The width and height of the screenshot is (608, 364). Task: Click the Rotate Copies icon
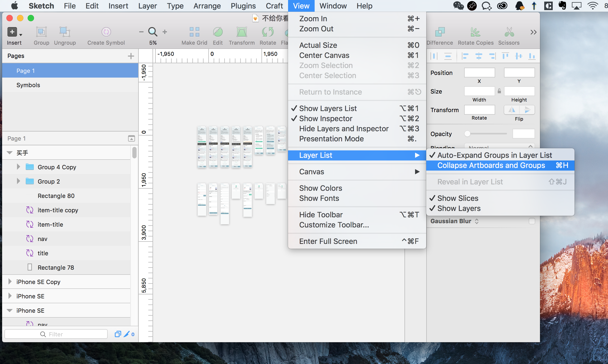475,32
